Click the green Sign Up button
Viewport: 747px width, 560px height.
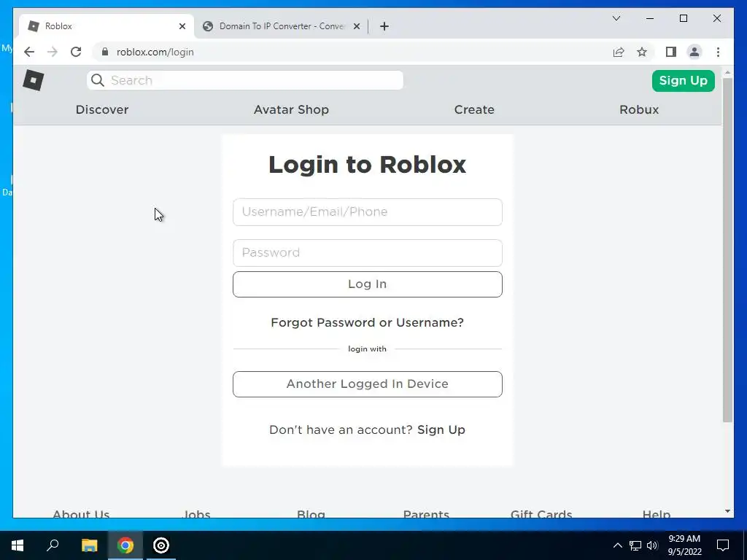tap(683, 80)
